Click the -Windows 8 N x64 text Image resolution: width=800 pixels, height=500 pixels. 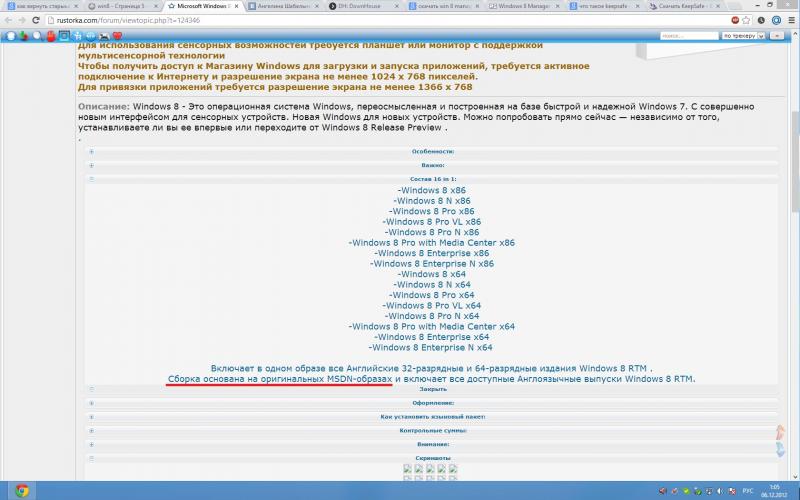click(x=432, y=285)
